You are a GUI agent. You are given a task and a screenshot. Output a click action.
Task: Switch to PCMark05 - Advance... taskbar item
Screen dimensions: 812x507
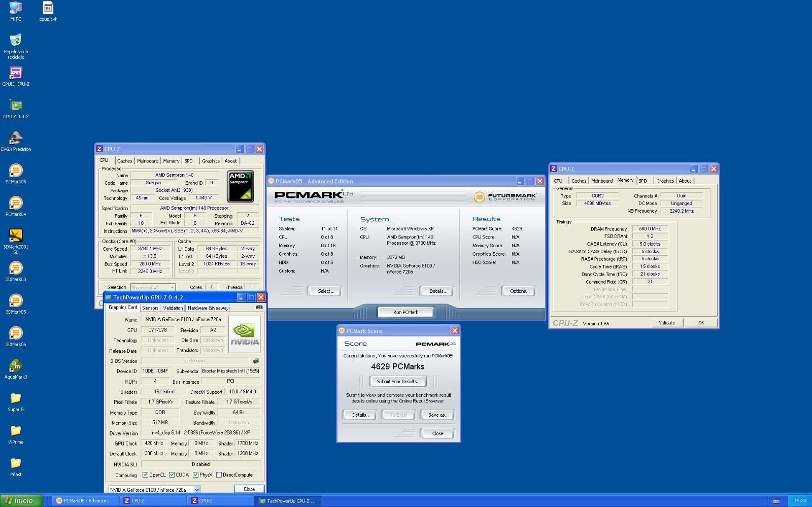[84, 501]
